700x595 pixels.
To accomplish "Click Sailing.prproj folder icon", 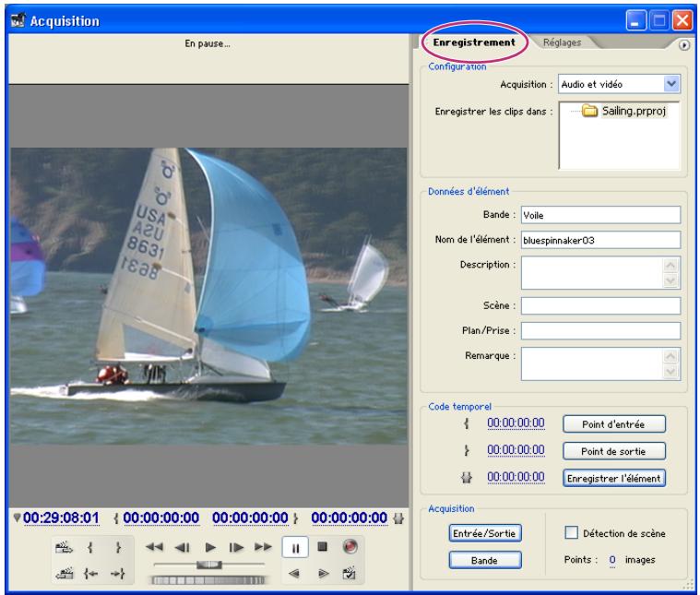I will pyautogui.click(x=589, y=111).
